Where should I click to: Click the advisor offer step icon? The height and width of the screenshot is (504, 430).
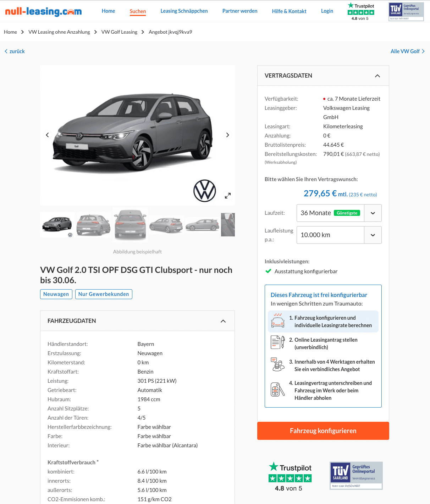coord(278,364)
